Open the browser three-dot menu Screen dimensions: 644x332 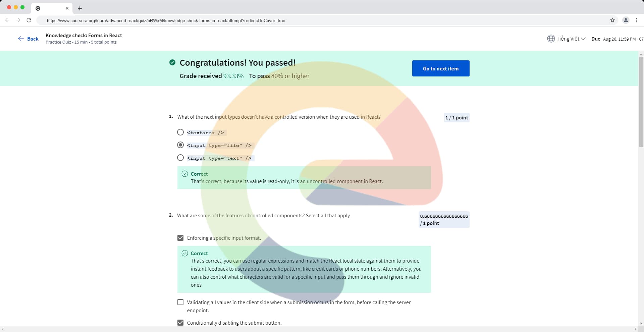637,20
